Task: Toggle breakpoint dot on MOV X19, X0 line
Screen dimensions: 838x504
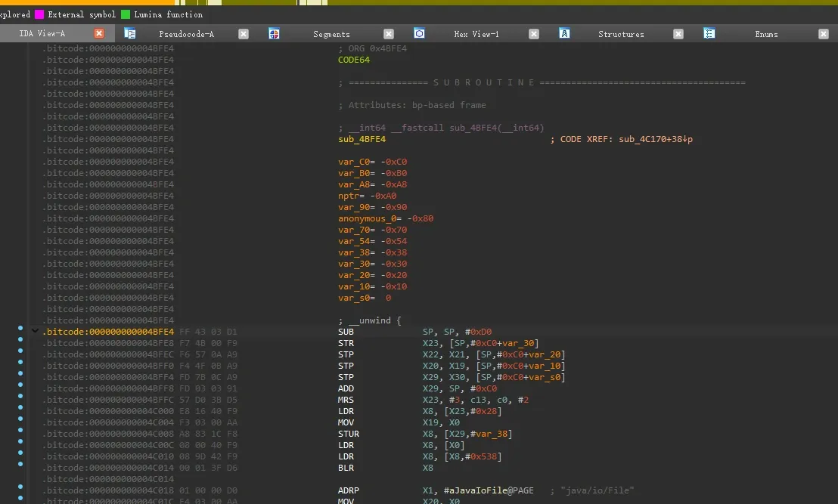Action: pyautogui.click(x=20, y=419)
